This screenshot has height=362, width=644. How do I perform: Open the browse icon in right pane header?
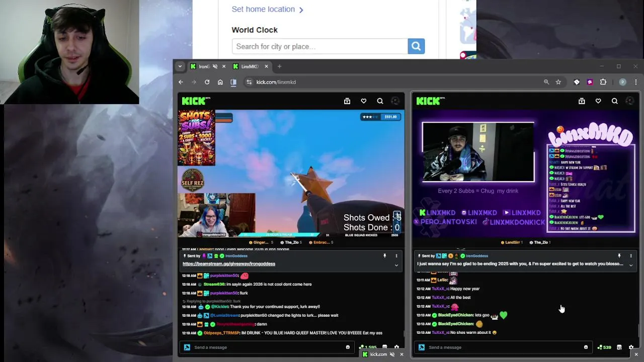coord(582,101)
